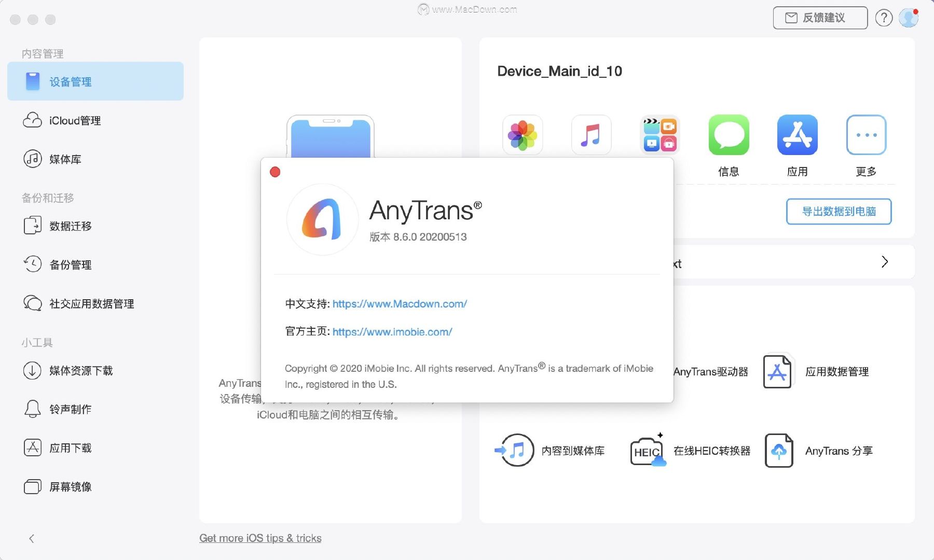
Task: Click the 应用下载 app icon
Action: coord(32,447)
